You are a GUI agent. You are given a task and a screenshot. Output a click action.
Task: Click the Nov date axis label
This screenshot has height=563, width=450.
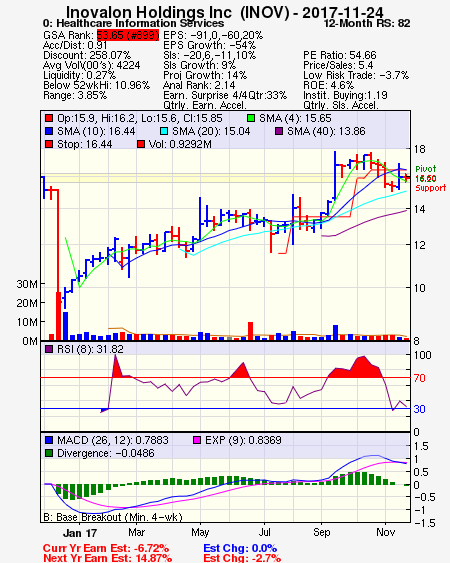click(386, 532)
